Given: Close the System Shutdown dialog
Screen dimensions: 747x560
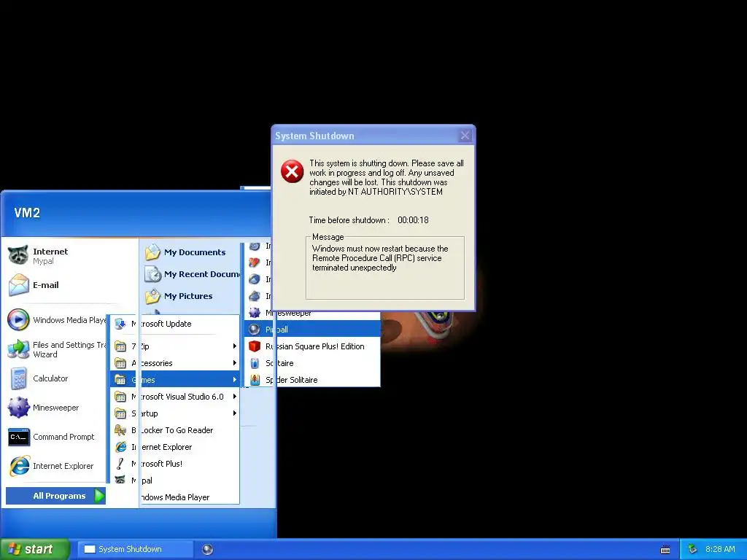Looking at the screenshot, I should pos(465,136).
